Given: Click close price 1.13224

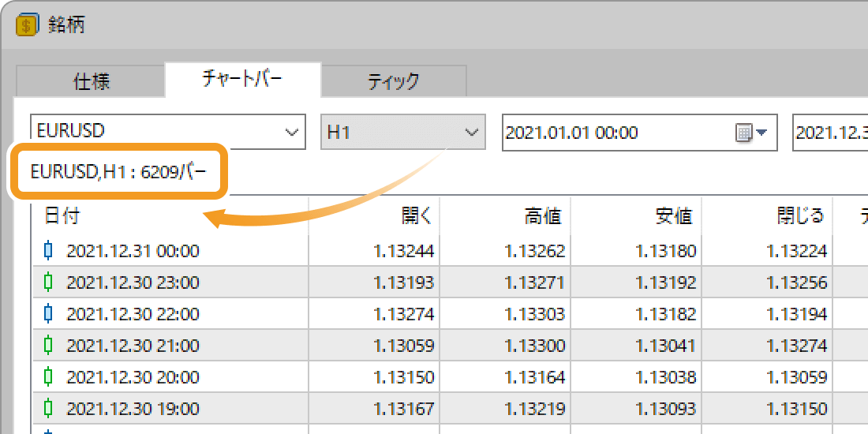Looking at the screenshot, I should coord(797,252).
